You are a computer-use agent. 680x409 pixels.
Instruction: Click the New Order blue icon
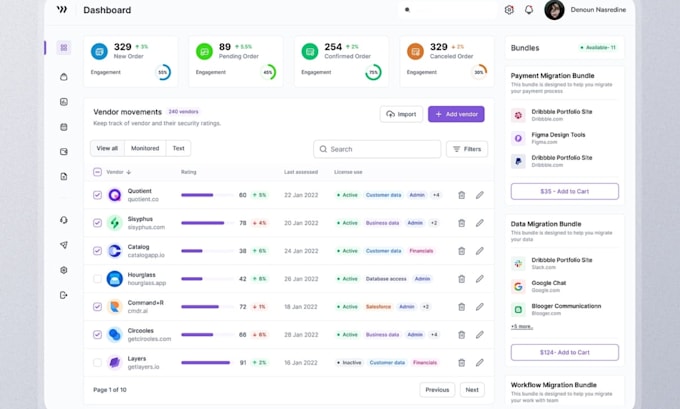pos(99,52)
